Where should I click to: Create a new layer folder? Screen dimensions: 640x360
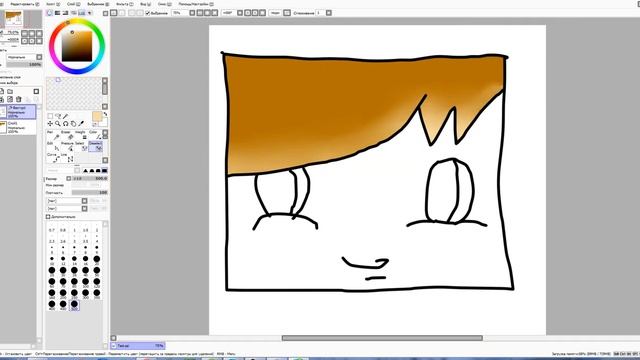(10, 91)
